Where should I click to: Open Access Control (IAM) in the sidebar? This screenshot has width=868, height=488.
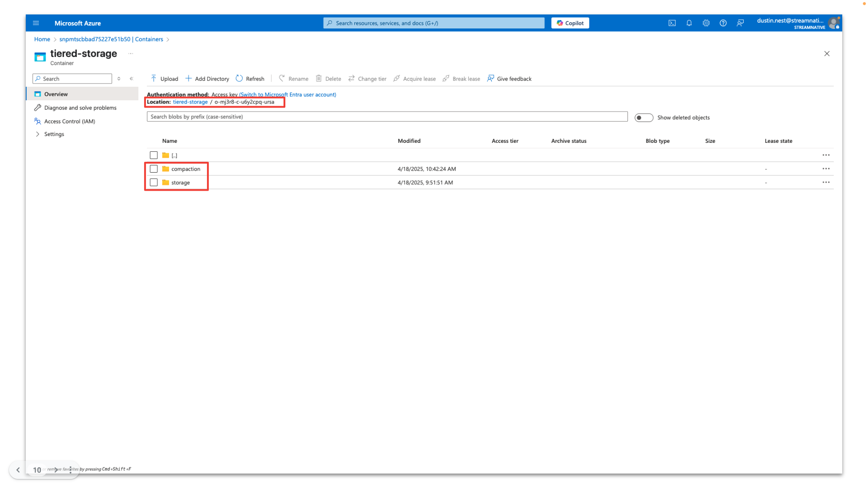pos(69,121)
